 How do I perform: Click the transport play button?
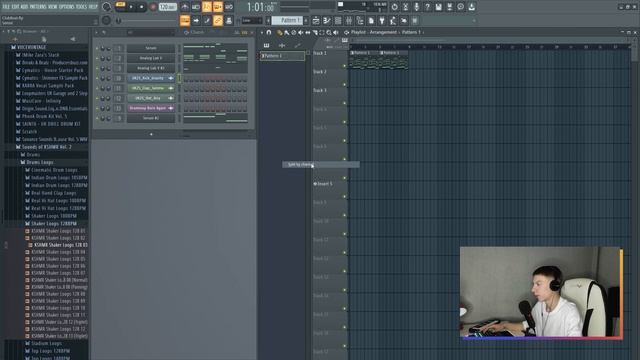pos(131,7)
